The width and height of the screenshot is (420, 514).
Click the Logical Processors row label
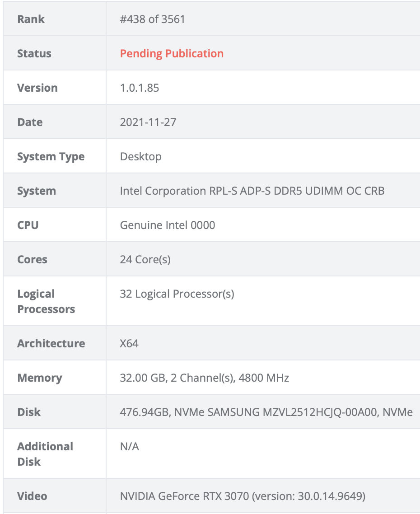click(46, 301)
